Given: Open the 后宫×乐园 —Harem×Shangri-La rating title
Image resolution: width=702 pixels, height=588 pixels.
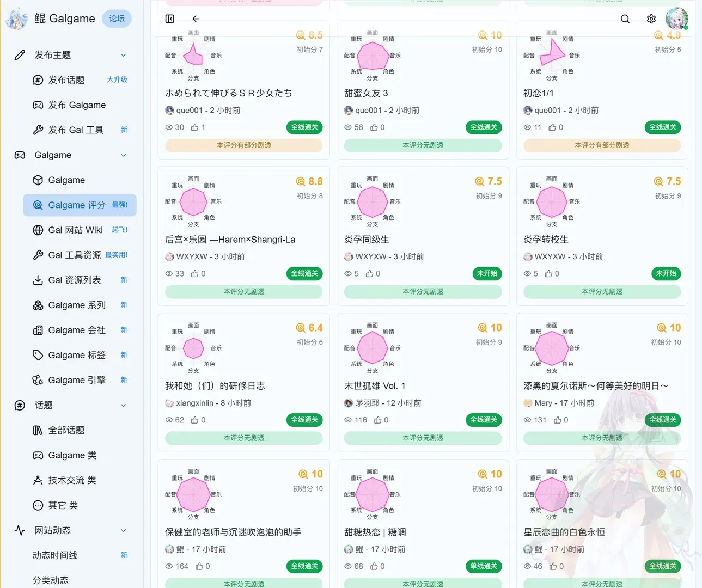Looking at the screenshot, I should click(x=230, y=240).
